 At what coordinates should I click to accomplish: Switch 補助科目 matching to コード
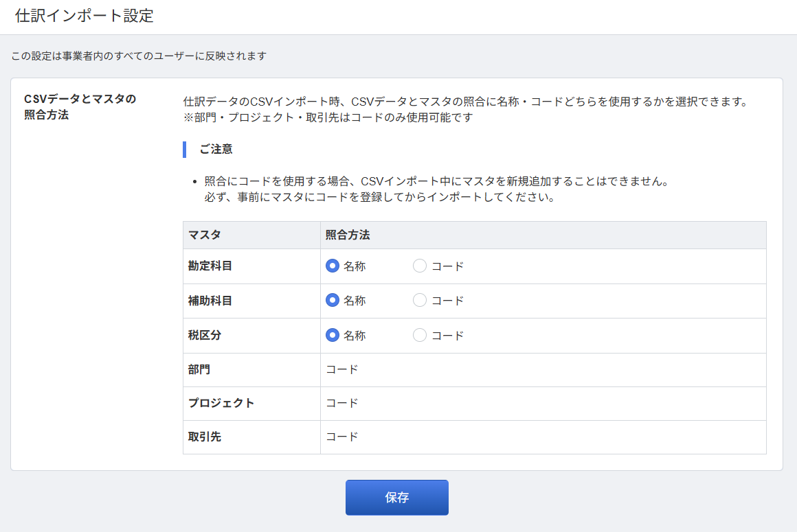[420, 301]
